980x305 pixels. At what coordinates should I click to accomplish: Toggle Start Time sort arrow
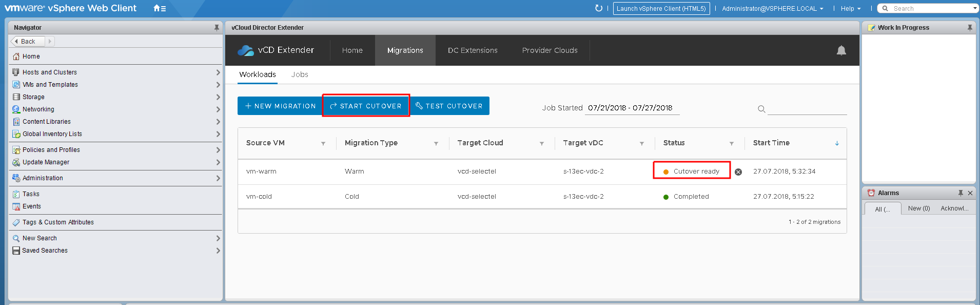point(837,143)
